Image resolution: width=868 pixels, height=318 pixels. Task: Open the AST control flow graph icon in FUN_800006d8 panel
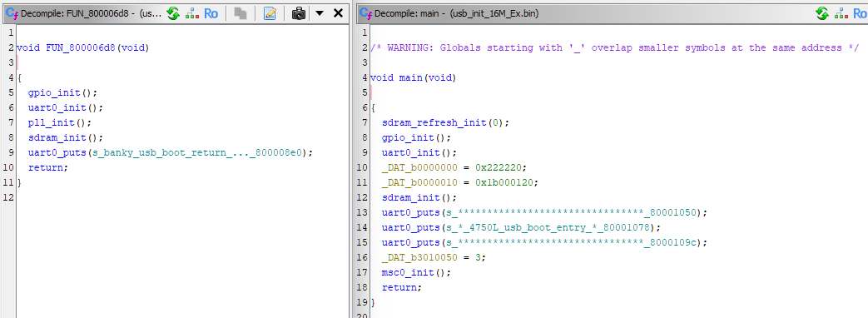click(192, 13)
